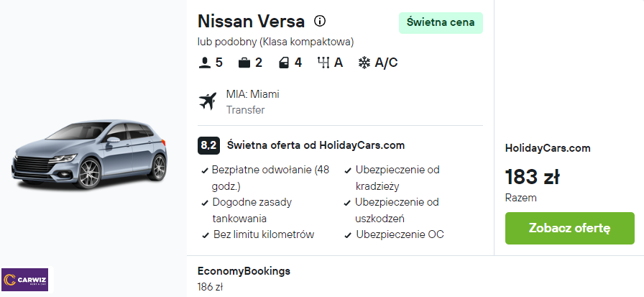Click the 183 zł total price
The width and height of the screenshot is (644, 297).
[x=532, y=177]
